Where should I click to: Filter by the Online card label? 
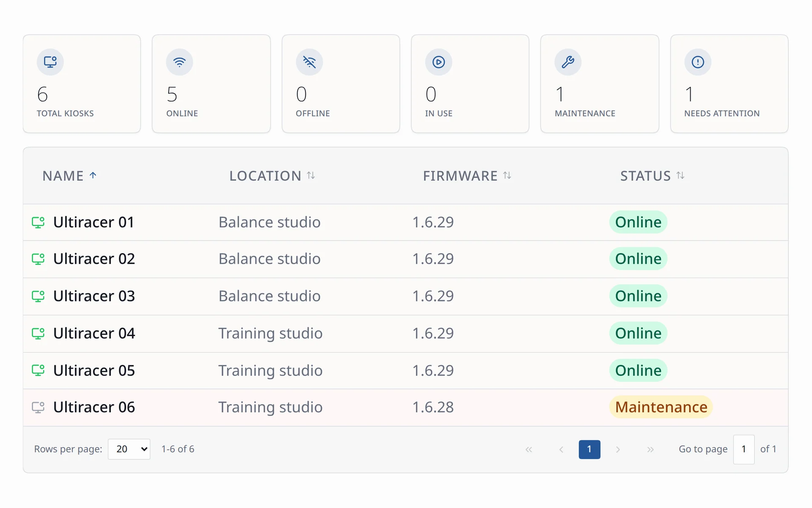coord(182,113)
